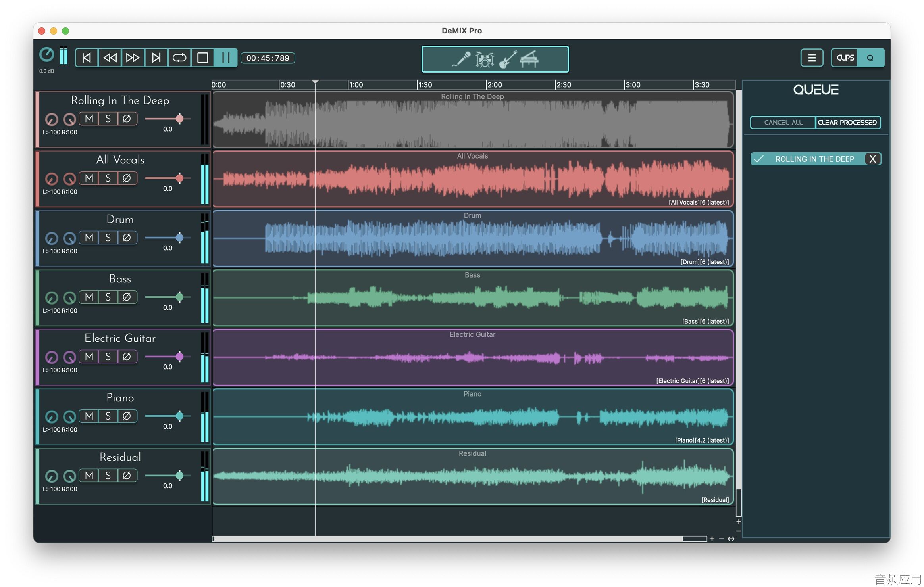Solo the Residual track

[108, 476]
